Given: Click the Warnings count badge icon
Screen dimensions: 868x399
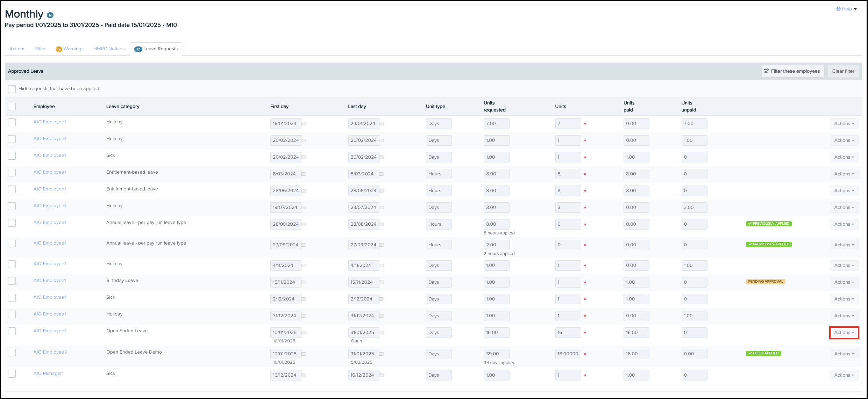Looking at the screenshot, I should point(59,49).
